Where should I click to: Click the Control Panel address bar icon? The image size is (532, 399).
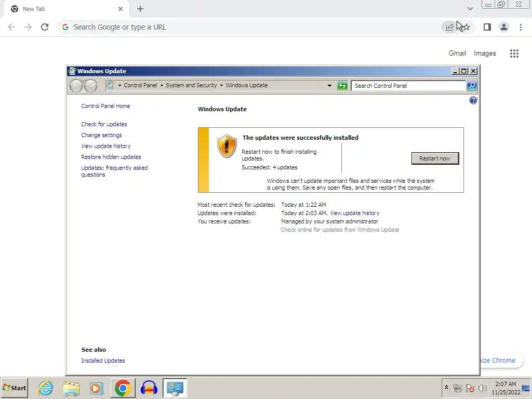click(110, 85)
